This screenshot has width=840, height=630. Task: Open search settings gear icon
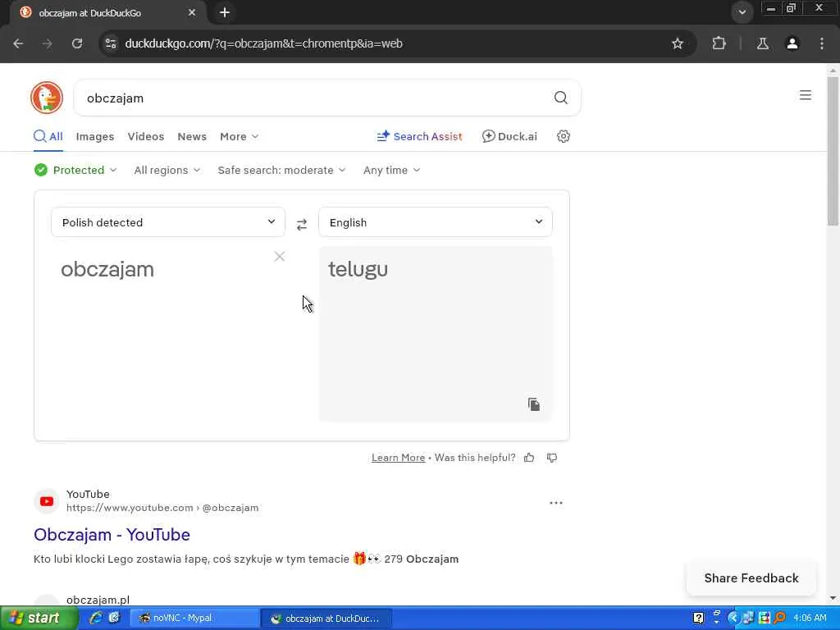coord(563,136)
